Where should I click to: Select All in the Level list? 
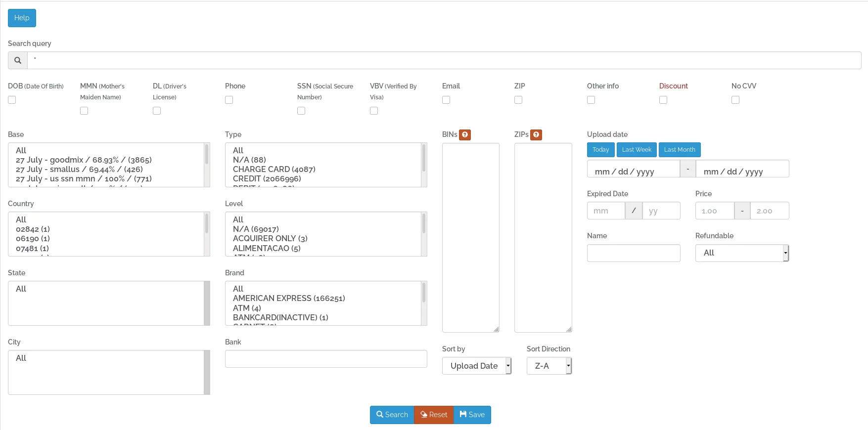tap(323, 219)
